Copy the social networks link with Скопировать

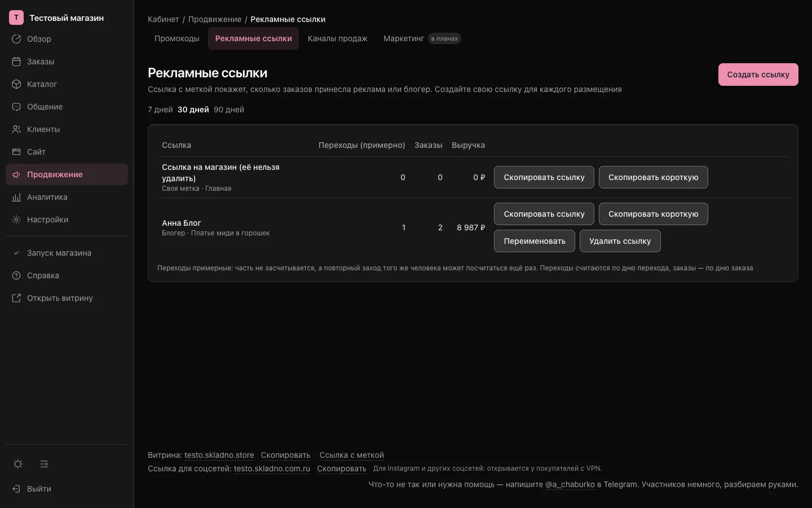(342, 468)
